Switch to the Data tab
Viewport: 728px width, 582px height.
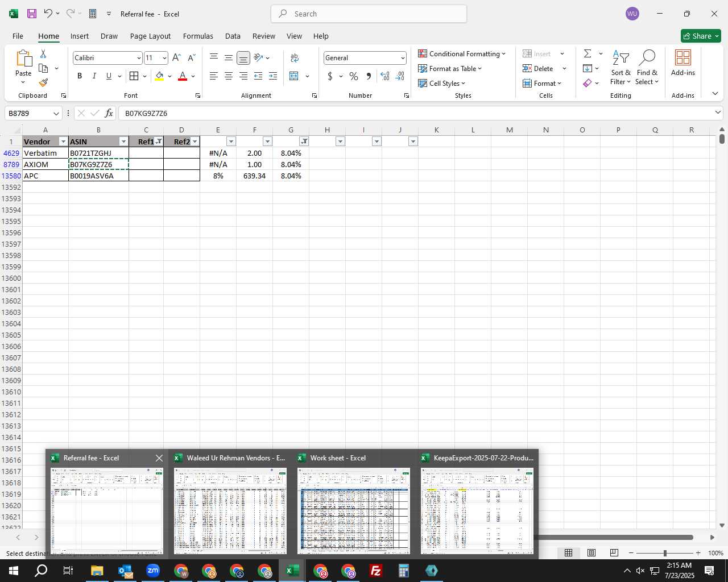pos(233,36)
